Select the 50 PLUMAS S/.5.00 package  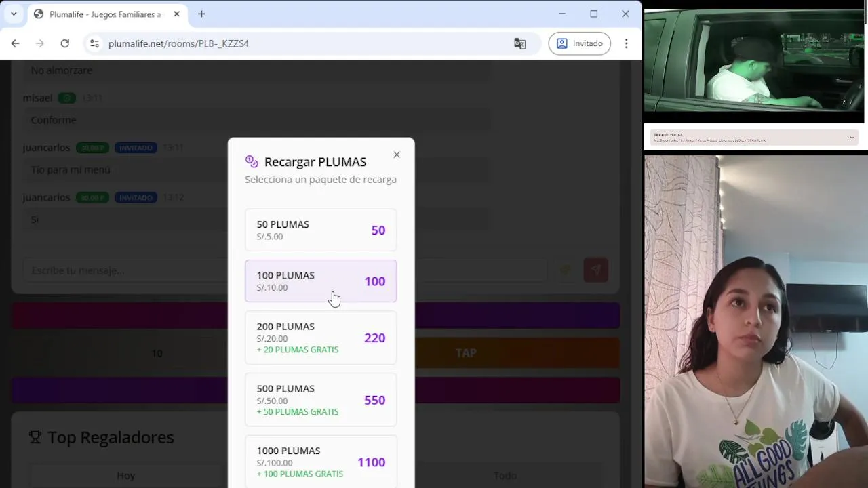(x=321, y=230)
